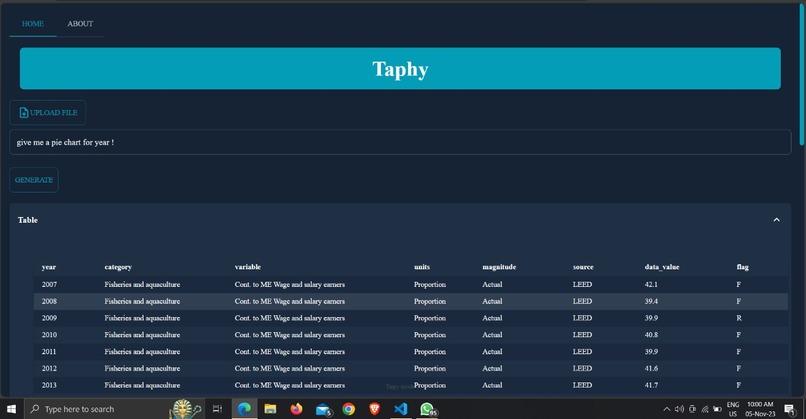The width and height of the screenshot is (806, 419).
Task: Click data value 41.7 in 2013 row
Action: [x=651, y=385]
